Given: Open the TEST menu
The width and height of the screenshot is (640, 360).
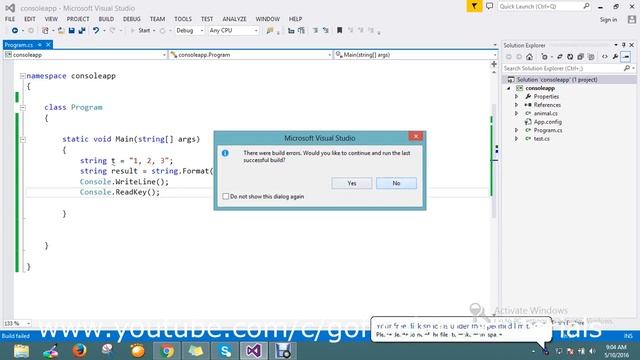Looking at the screenshot, I should [207, 19].
